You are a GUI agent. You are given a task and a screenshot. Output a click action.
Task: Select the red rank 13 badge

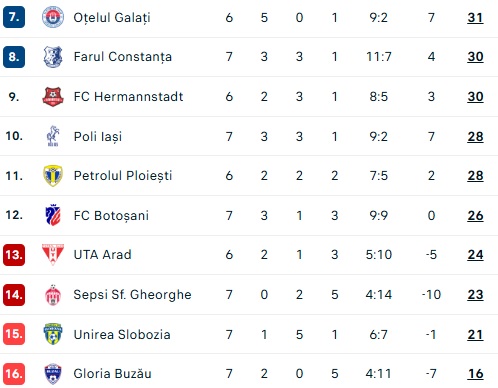click(x=14, y=255)
